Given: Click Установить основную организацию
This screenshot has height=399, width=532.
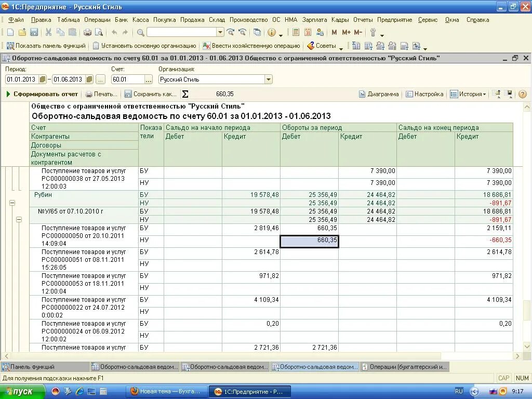Looking at the screenshot, I should [144, 46].
